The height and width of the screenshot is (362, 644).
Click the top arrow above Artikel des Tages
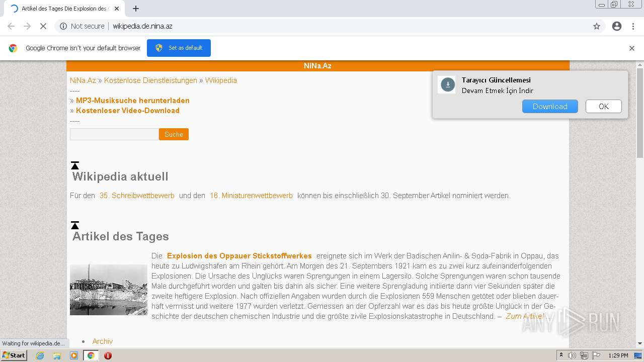[x=75, y=225]
